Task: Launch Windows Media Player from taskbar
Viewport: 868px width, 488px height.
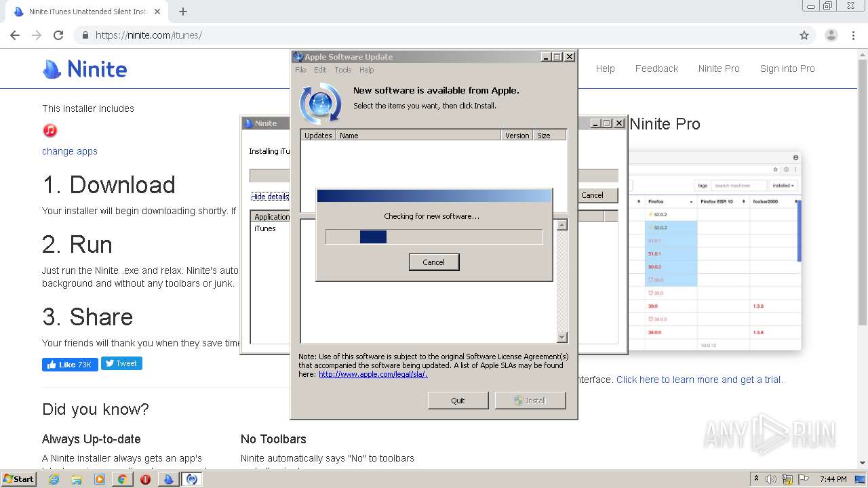Action: point(100,479)
